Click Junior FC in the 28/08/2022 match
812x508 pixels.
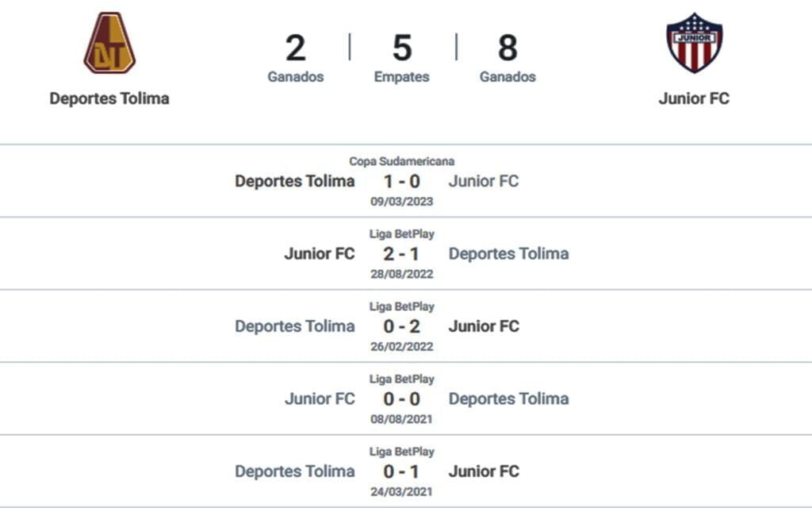(320, 253)
